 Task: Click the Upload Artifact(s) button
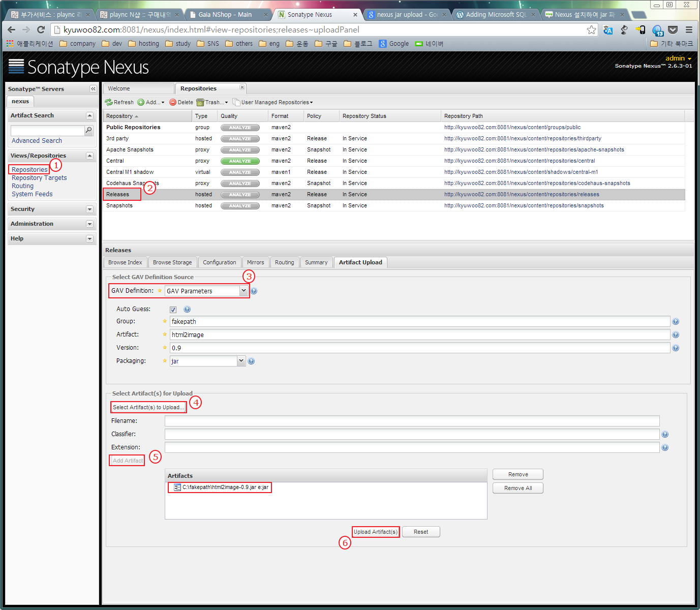[x=376, y=532]
